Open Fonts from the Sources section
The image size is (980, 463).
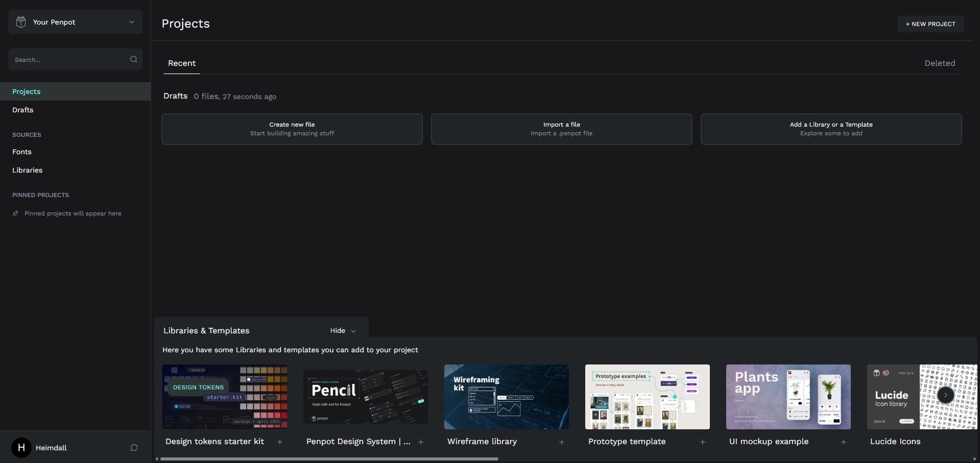click(x=22, y=152)
